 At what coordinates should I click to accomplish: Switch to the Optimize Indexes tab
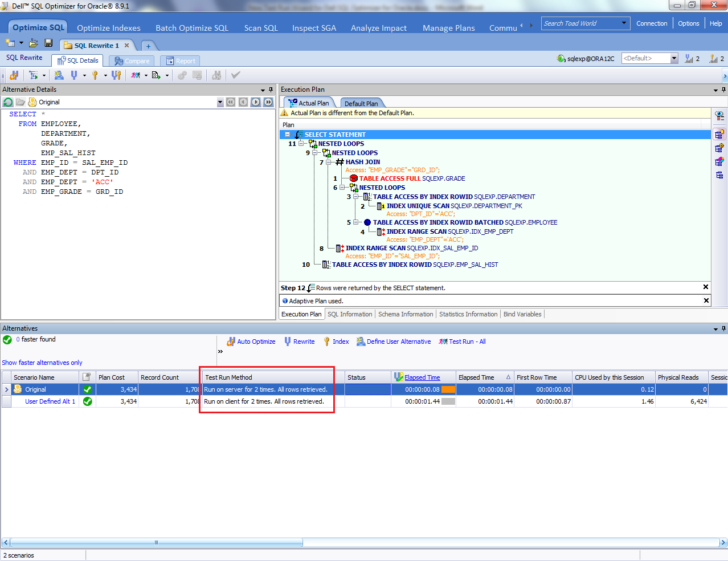[x=109, y=28]
